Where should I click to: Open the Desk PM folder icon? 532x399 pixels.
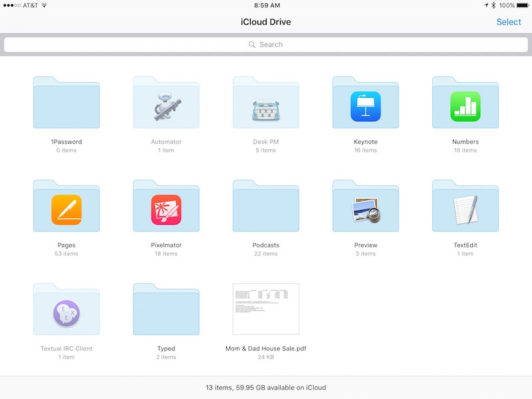pyautogui.click(x=266, y=102)
